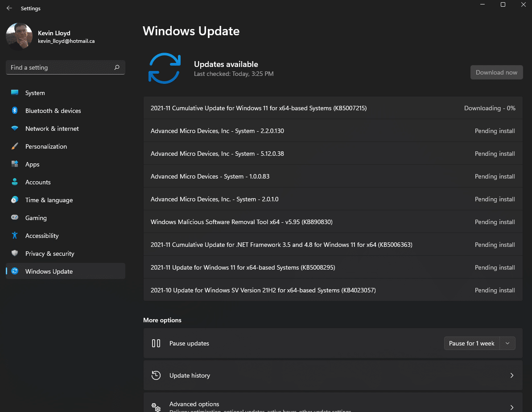
Task: Click Last checked: Today, 3:25 PM text
Action: 234,74
